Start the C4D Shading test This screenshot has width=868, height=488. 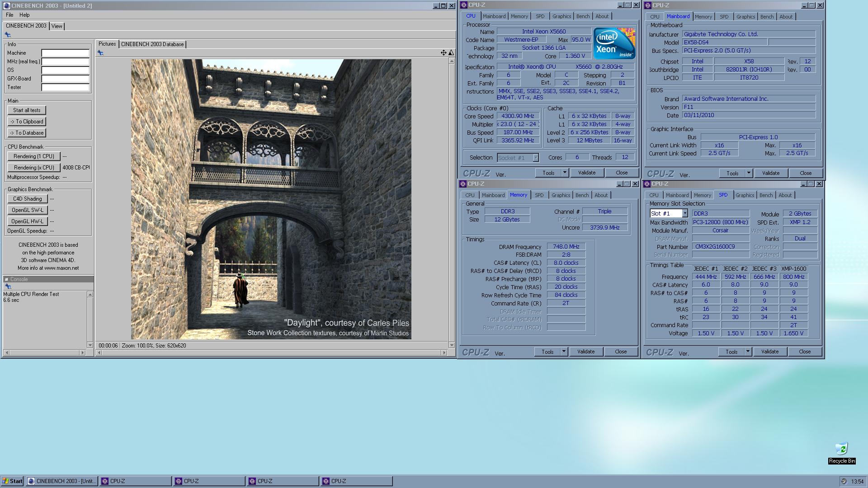click(27, 199)
